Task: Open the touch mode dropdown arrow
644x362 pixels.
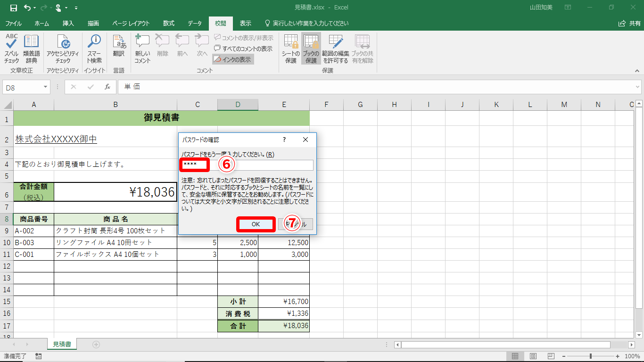Action: tap(66, 8)
